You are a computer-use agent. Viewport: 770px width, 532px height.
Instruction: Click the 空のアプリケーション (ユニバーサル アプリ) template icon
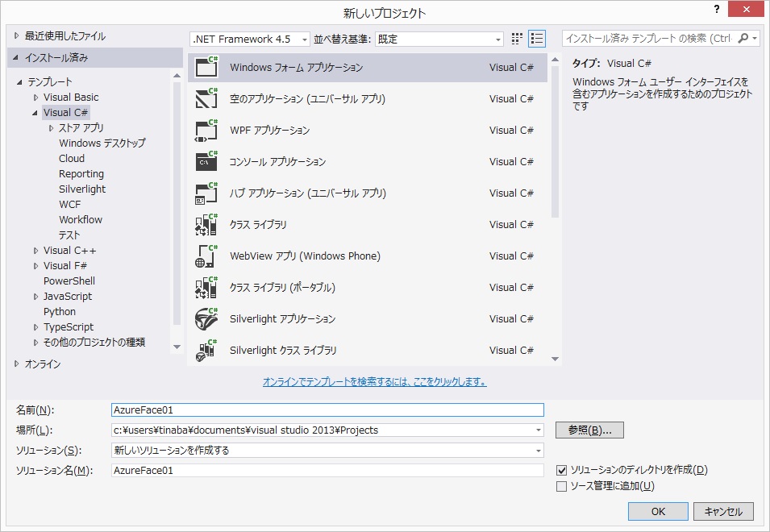[x=206, y=98]
